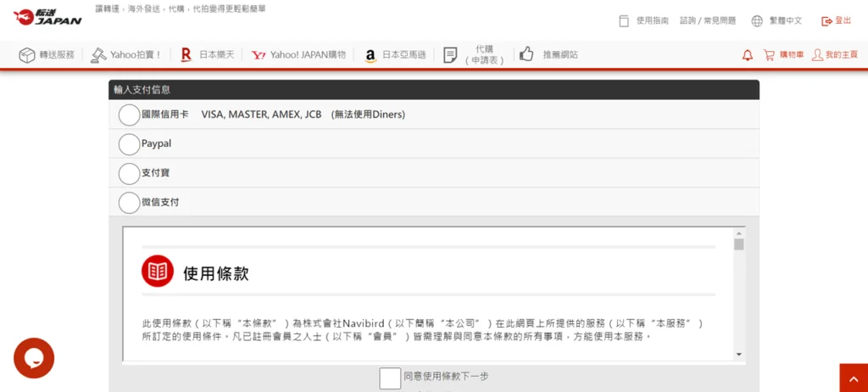Open 諮詢 / 常見問題 link
Image resolution: width=868 pixels, height=392 pixels.
(x=708, y=21)
